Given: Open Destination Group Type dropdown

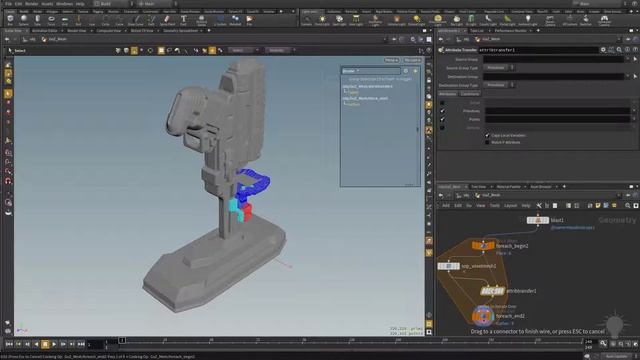Looking at the screenshot, I should point(499,85).
